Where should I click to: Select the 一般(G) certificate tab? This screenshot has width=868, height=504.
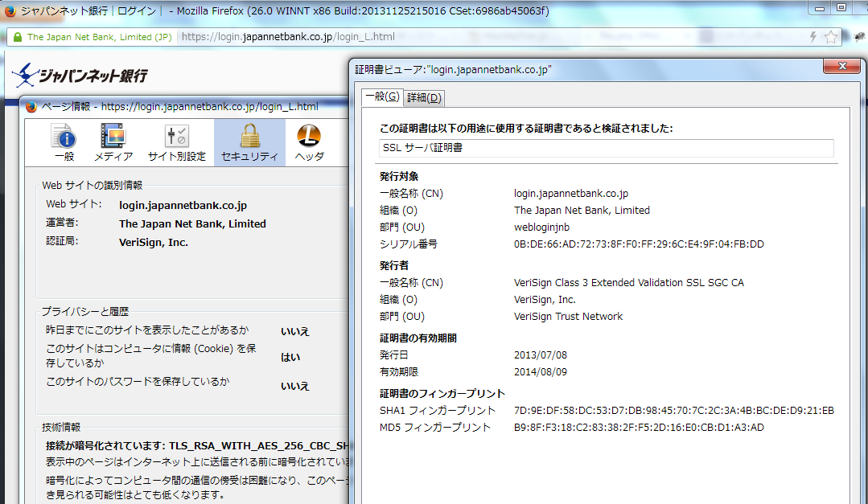(381, 96)
